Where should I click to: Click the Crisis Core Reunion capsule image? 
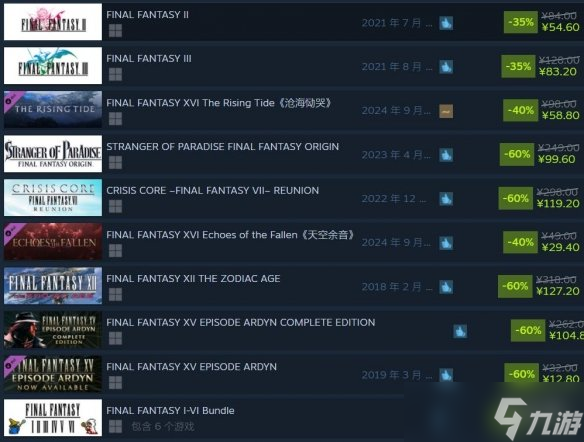click(x=53, y=197)
